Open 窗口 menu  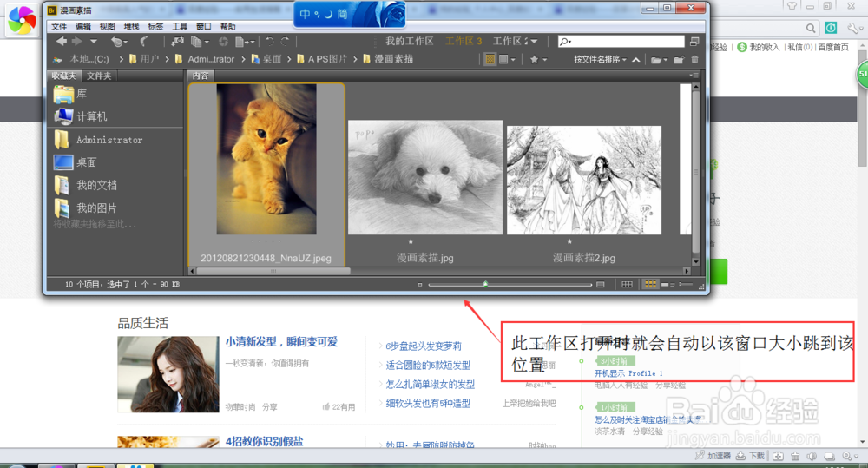(204, 27)
